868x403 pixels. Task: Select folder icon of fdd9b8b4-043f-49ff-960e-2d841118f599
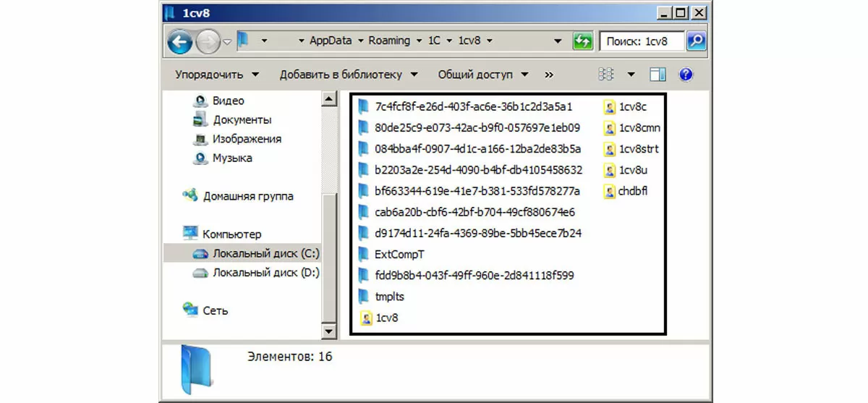[x=364, y=275]
